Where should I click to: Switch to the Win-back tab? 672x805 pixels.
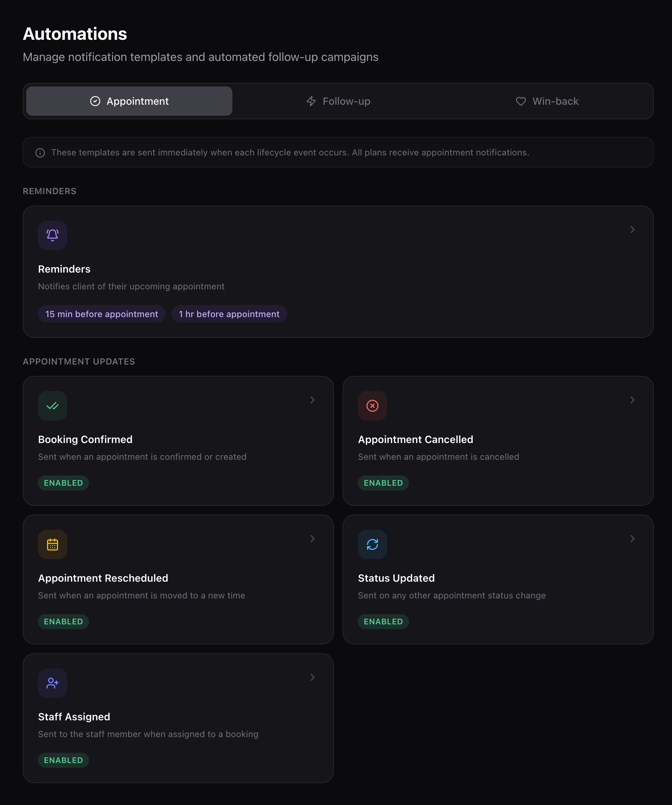point(547,101)
